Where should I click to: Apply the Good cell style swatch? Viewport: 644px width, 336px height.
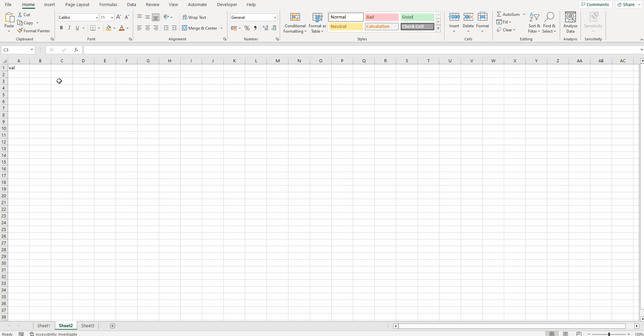(x=417, y=17)
